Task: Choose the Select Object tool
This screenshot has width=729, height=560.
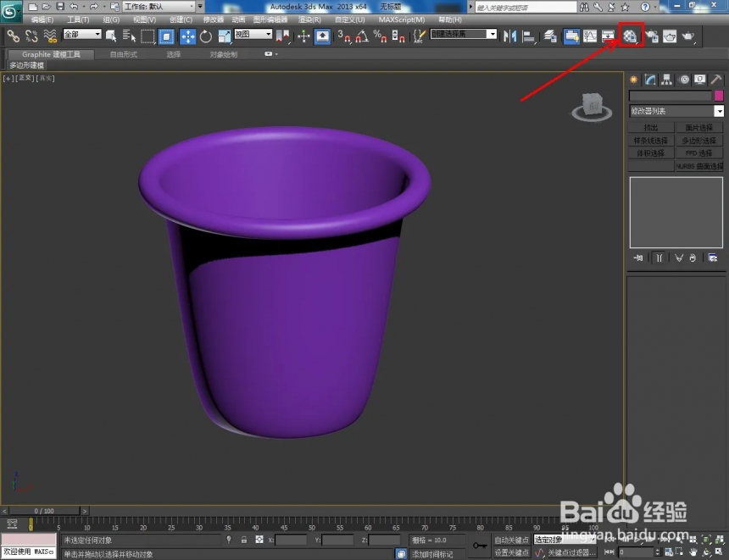Action: coord(111,36)
